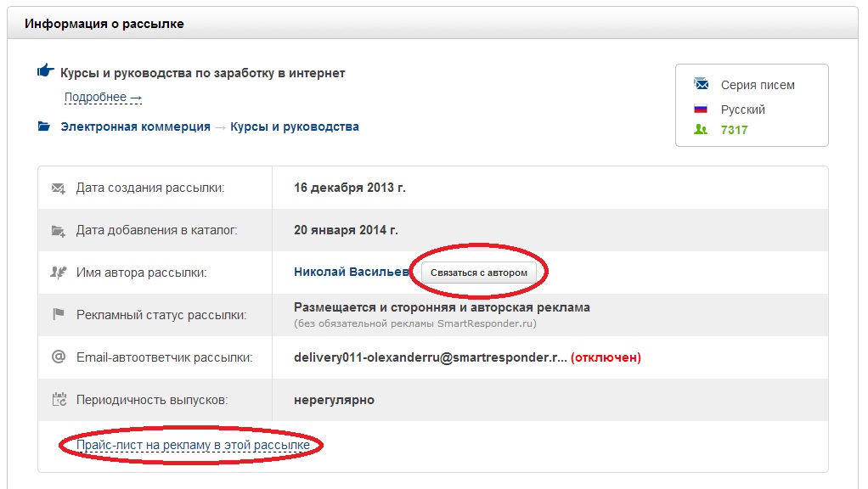Click the value нерегулярно
This screenshot has width=868, height=489.
click(x=334, y=400)
